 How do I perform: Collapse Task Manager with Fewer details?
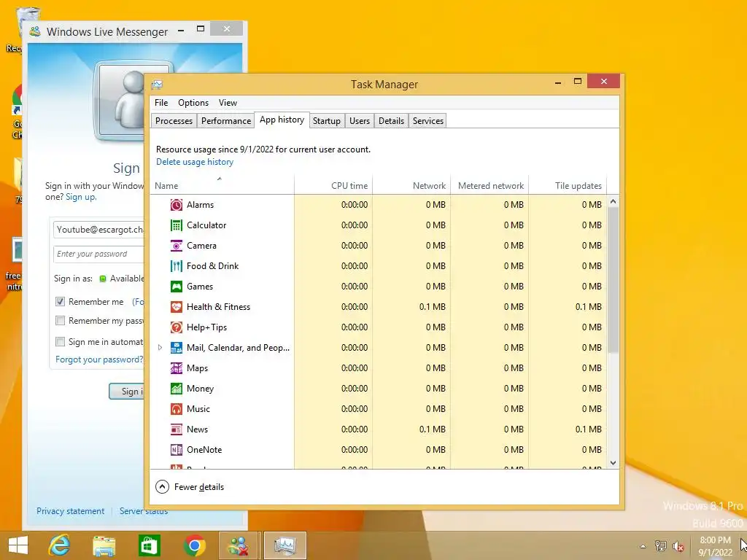click(x=190, y=486)
